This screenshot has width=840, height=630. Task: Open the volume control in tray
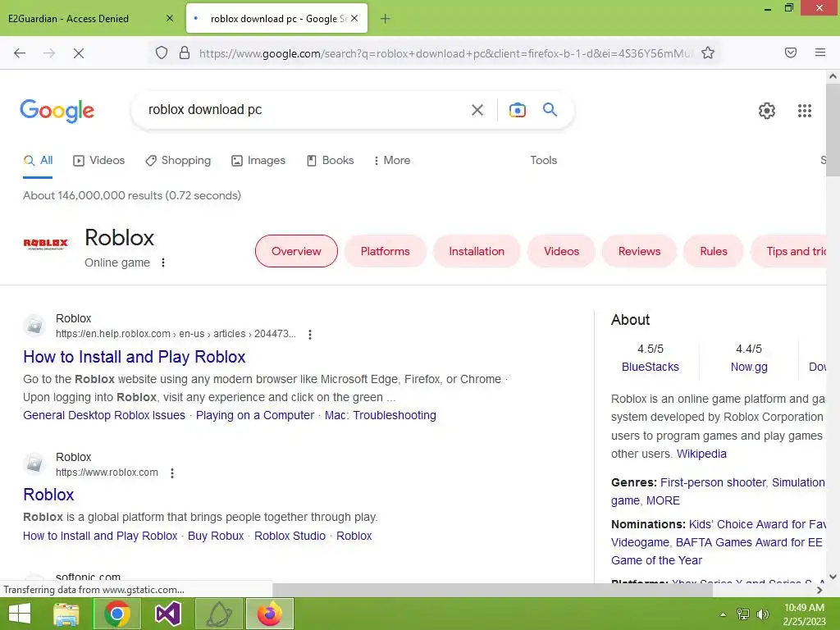pos(762,614)
